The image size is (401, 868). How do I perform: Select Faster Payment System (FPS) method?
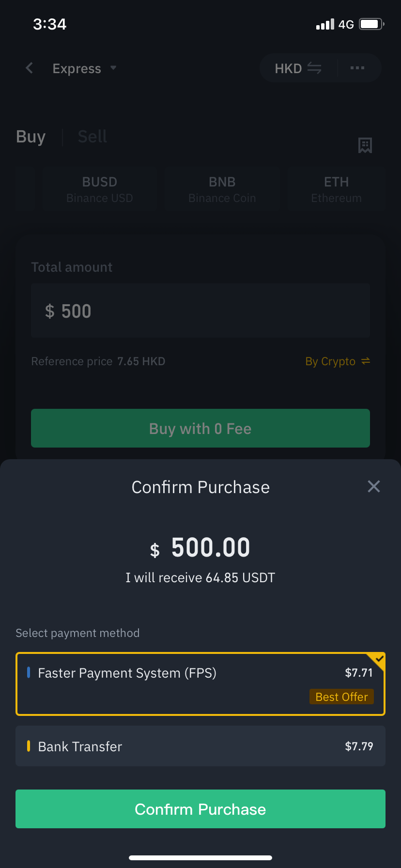click(x=200, y=684)
